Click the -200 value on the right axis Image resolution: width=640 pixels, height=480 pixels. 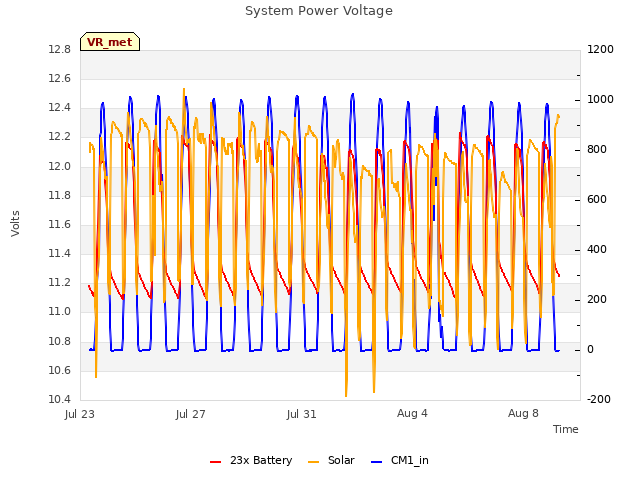[x=599, y=399]
